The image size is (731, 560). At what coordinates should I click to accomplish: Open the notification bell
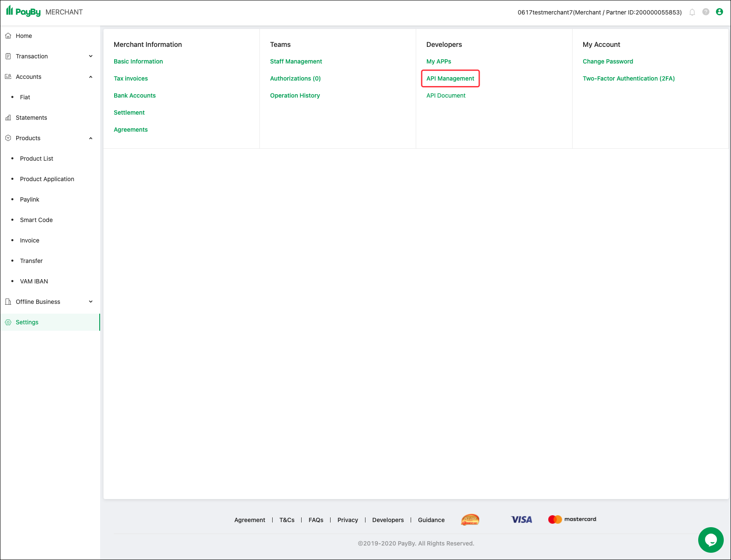(692, 12)
